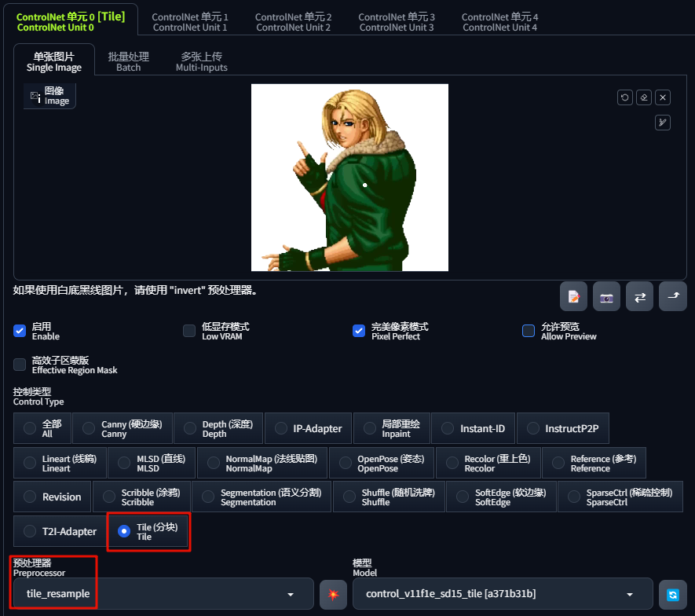Select the SoftEdge control type
The image size is (695, 616).
click(x=501, y=497)
